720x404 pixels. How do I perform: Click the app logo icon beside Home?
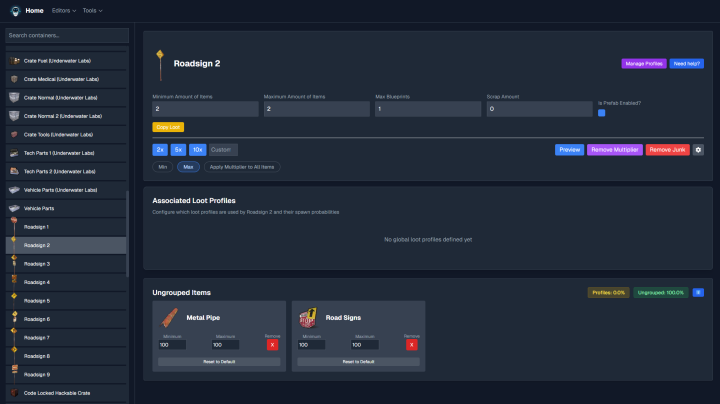tap(15, 11)
